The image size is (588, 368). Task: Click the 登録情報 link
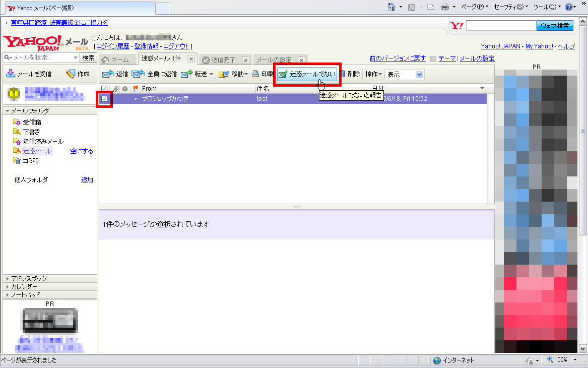tap(146, 46)
